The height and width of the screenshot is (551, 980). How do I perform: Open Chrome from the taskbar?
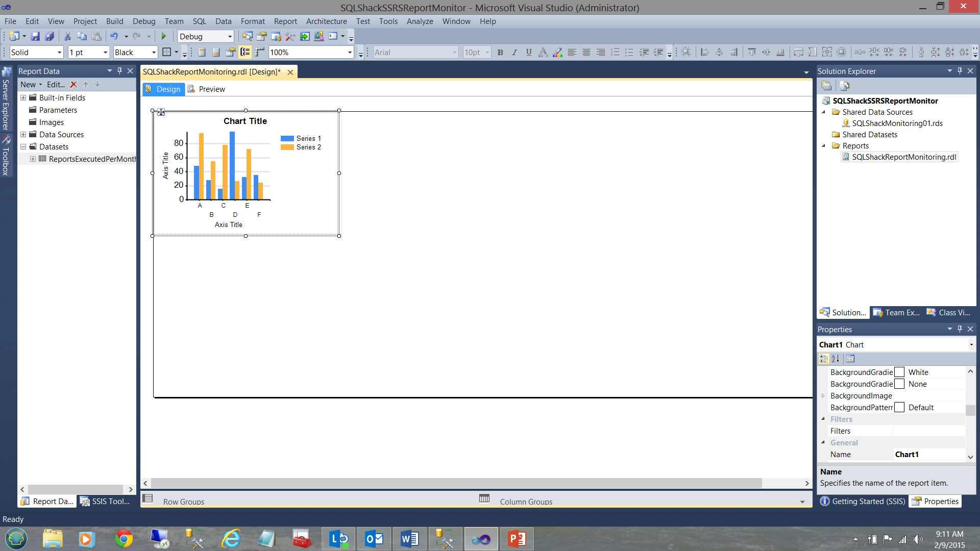tap(124, 539)
